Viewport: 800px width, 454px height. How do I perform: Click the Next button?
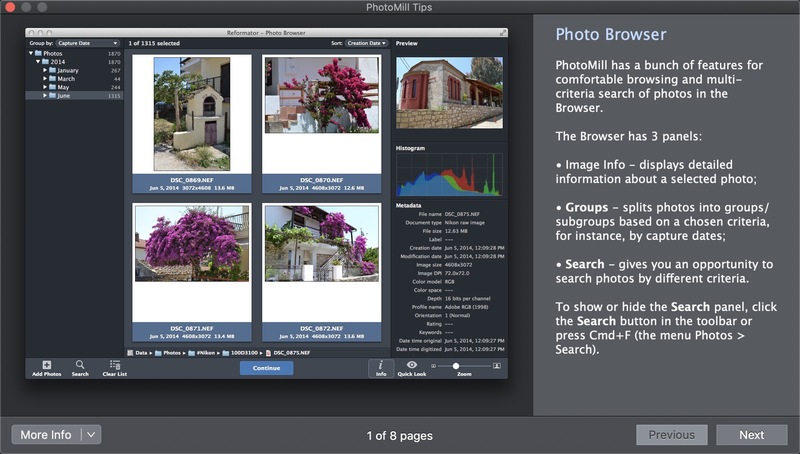(751, 435)
